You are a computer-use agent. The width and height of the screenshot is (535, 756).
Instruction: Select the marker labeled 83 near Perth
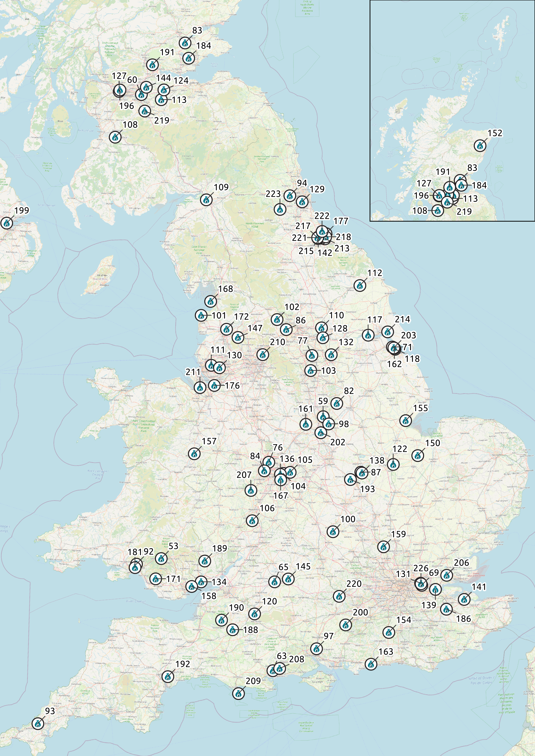click(186, 43)
